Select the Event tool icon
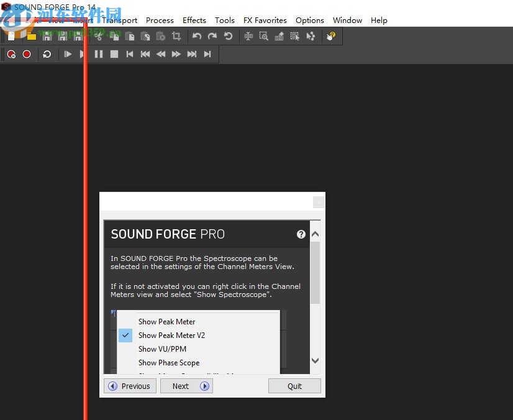This screenshot has height=420, width=513. pyautogui.click(x=295, y=36)
